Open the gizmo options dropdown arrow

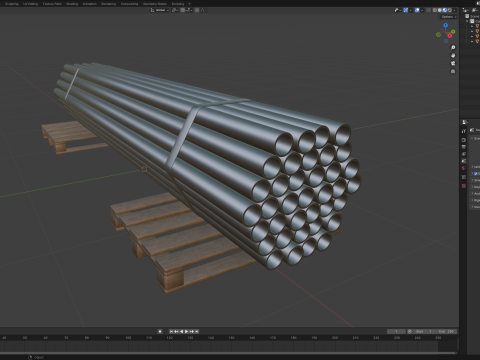[x=410, y=10]
